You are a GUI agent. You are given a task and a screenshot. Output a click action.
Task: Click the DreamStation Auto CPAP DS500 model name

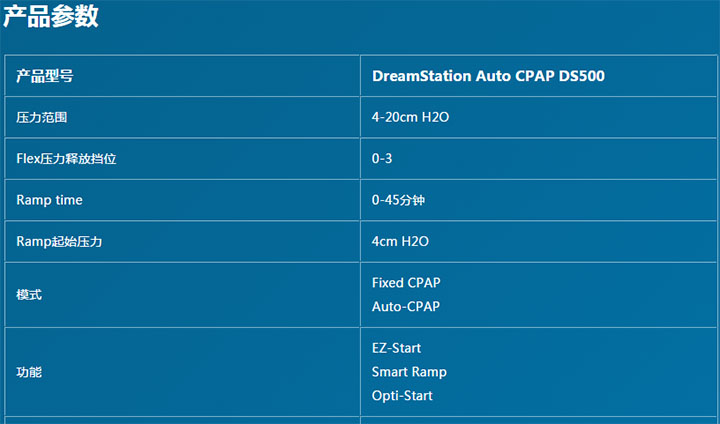pos(488,76)
